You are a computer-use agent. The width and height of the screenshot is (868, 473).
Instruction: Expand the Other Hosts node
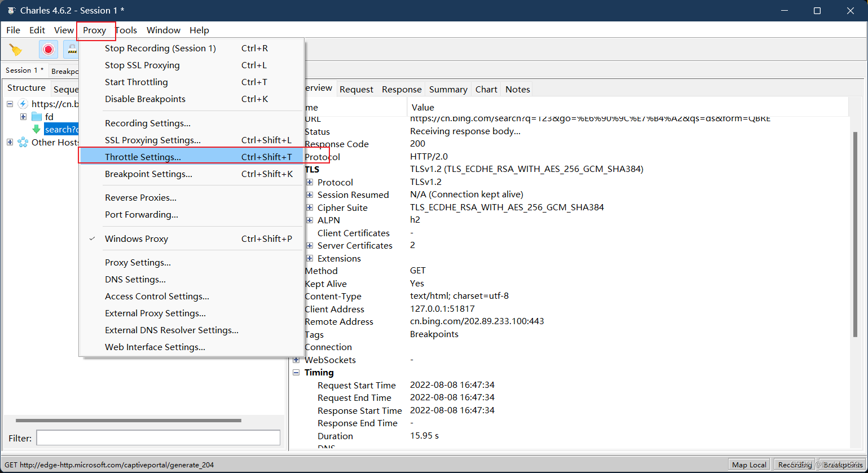tap(10, 142)
